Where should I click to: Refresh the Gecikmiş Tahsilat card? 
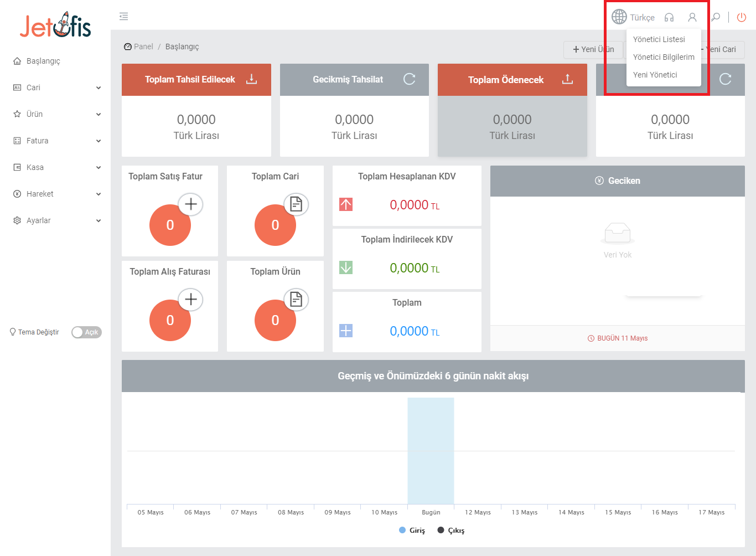[x=410, y=79]
